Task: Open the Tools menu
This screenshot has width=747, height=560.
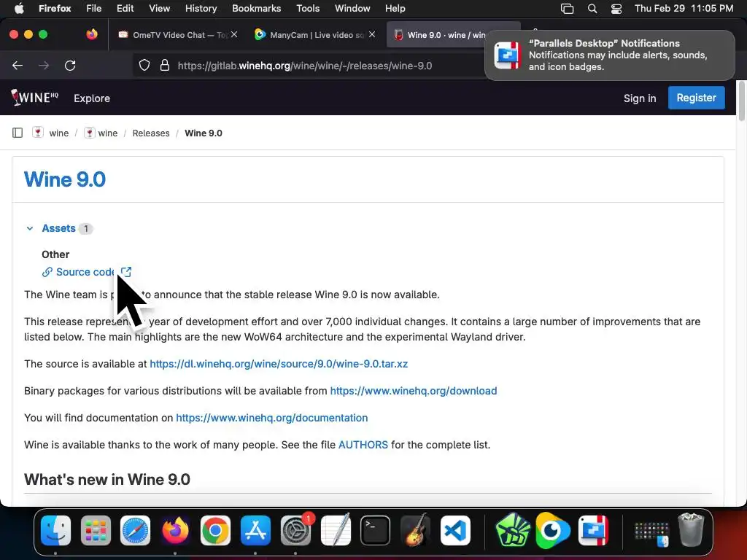Action: pos(308,8)
